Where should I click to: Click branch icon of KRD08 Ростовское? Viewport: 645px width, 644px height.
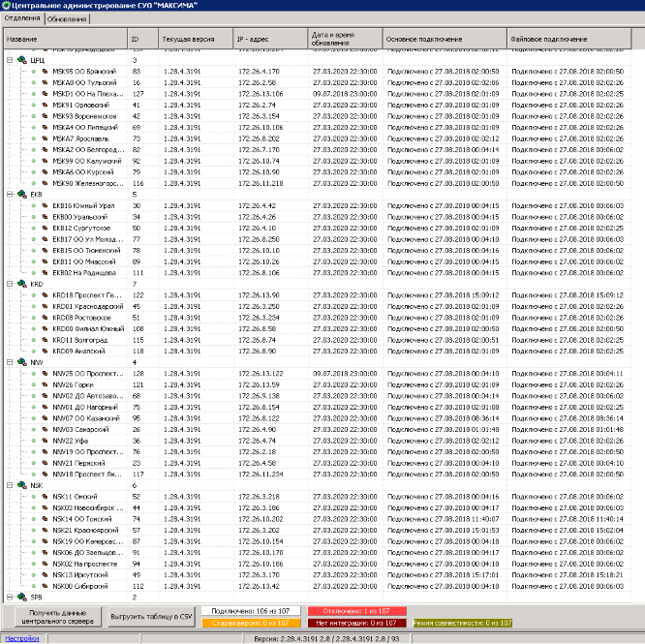45,318
